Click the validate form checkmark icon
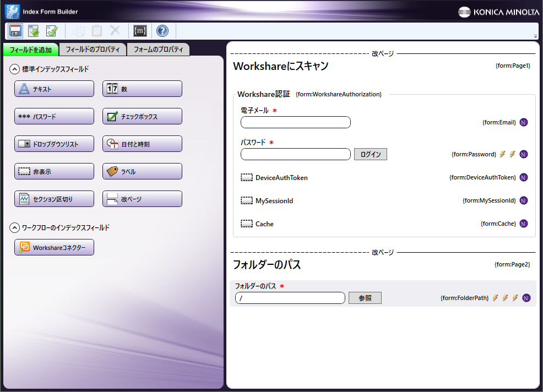The height and width of the screenshot is (392, 543). tap(52, 31)
